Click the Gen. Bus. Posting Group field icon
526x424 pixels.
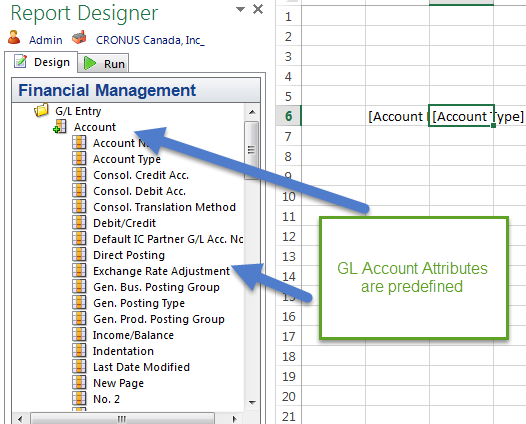(79, 286)
